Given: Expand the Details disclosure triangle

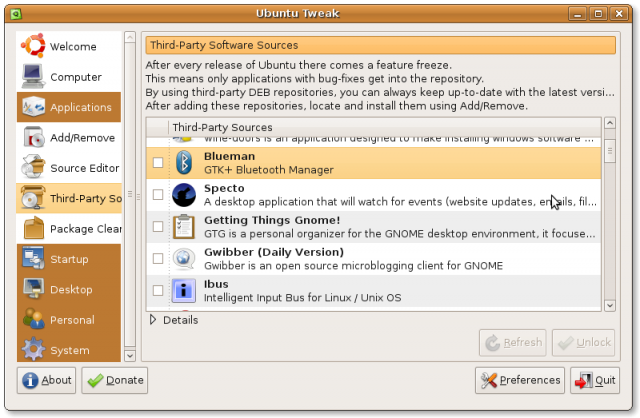Looking at the screenshot, I should (153, 320).
